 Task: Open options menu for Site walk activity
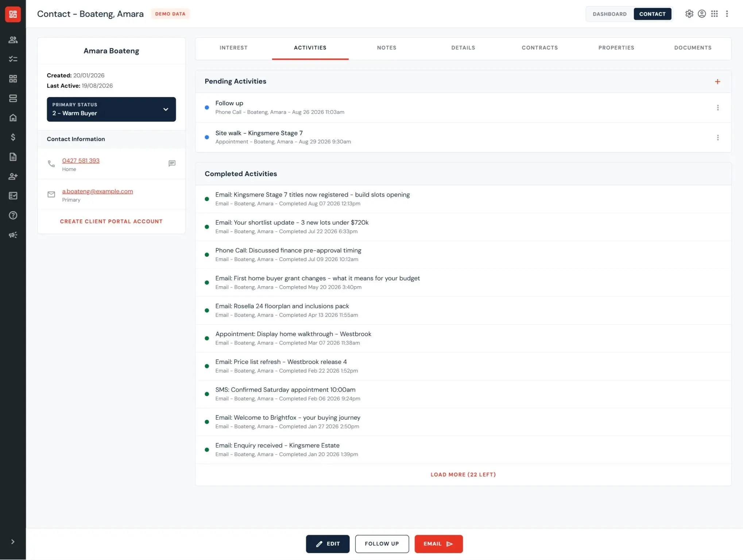click(x=717, y=138)
